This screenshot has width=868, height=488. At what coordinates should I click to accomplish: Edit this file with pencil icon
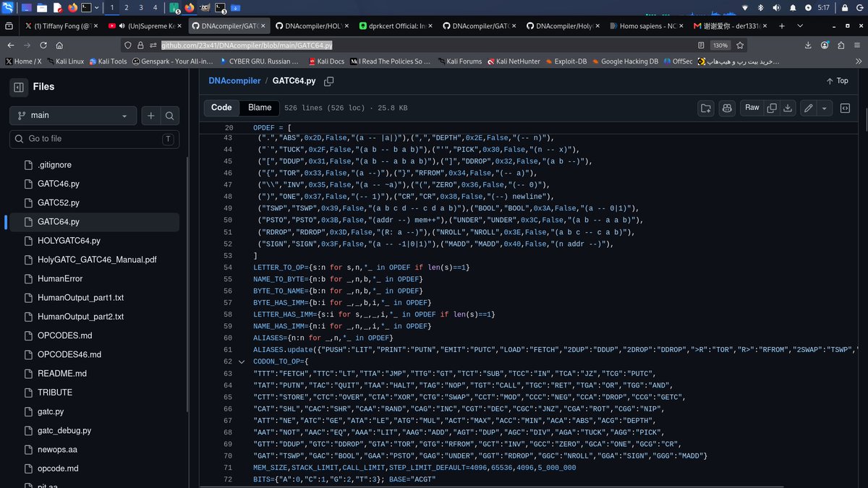click(808, 108)
